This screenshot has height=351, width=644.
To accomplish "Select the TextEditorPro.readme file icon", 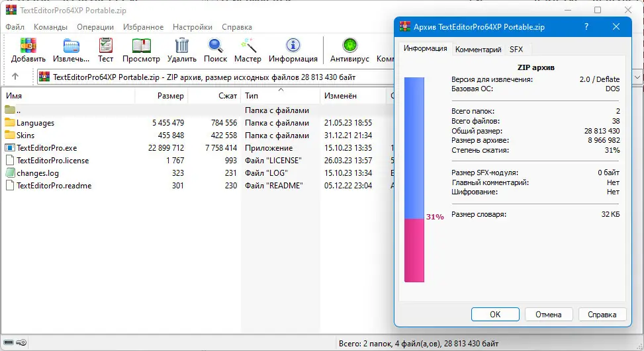I will (x=10, y=185).
